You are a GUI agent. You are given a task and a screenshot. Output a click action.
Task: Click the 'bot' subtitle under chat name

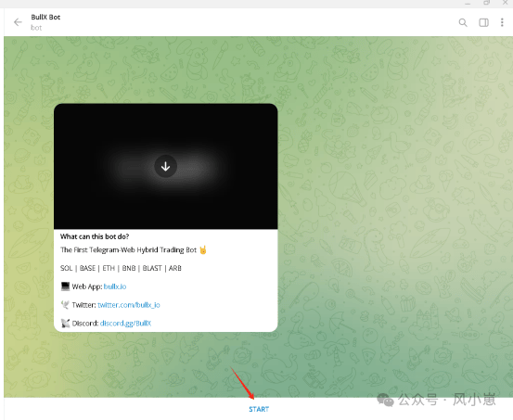36,28
